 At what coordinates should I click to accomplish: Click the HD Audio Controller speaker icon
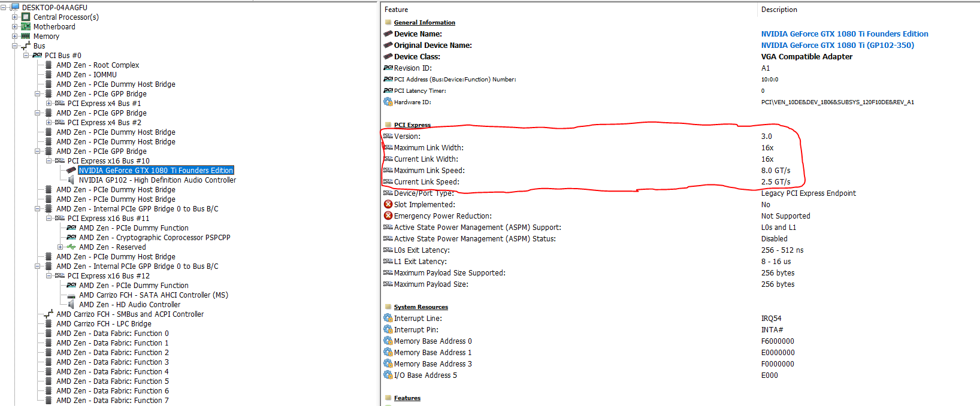tap(71, 304)
